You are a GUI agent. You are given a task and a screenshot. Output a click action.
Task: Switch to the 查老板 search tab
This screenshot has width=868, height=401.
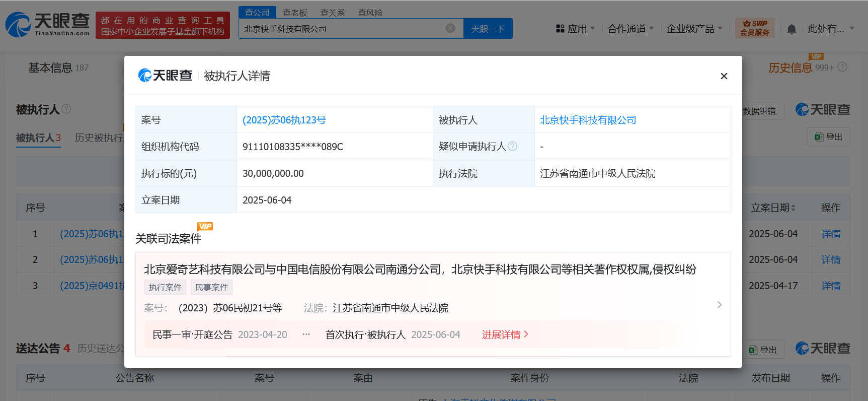[x=295, y=13]
